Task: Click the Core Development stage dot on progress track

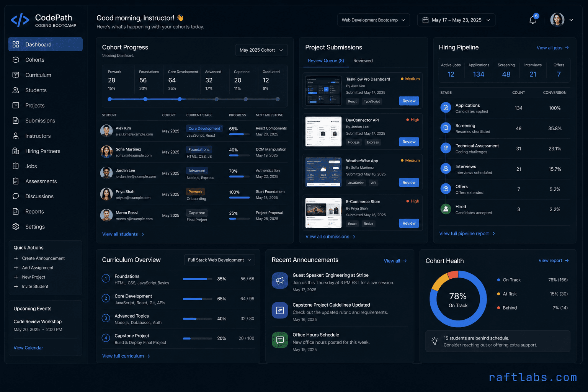Action: click(x=180, y=99)
